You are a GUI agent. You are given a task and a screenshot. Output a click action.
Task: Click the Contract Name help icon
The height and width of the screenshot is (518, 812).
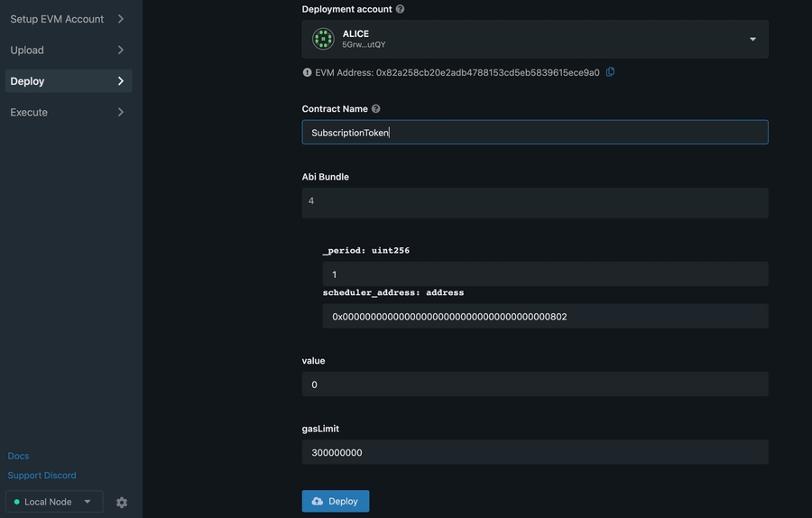(x=376, y=109)
